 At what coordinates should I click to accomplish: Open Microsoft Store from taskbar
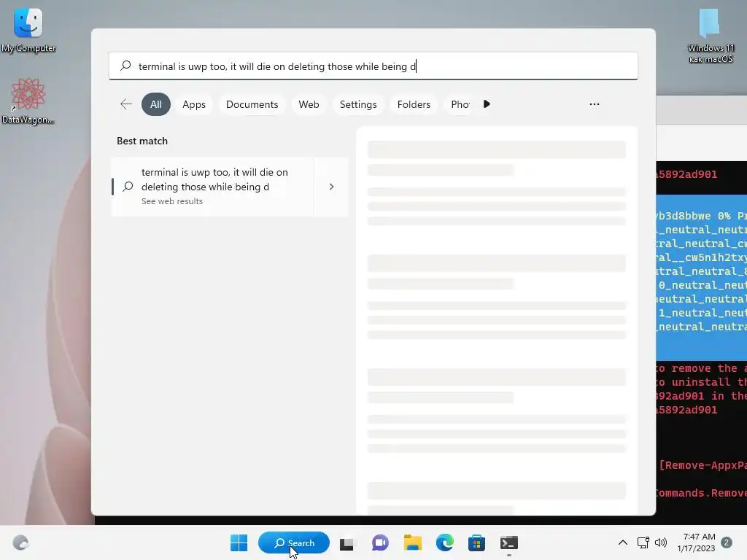476,542
